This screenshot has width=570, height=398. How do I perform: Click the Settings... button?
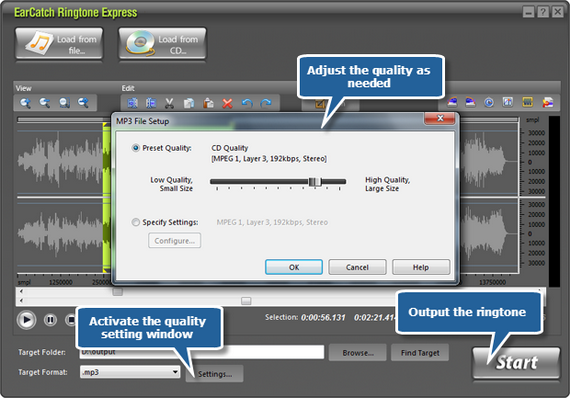click(x=214, y=374)
